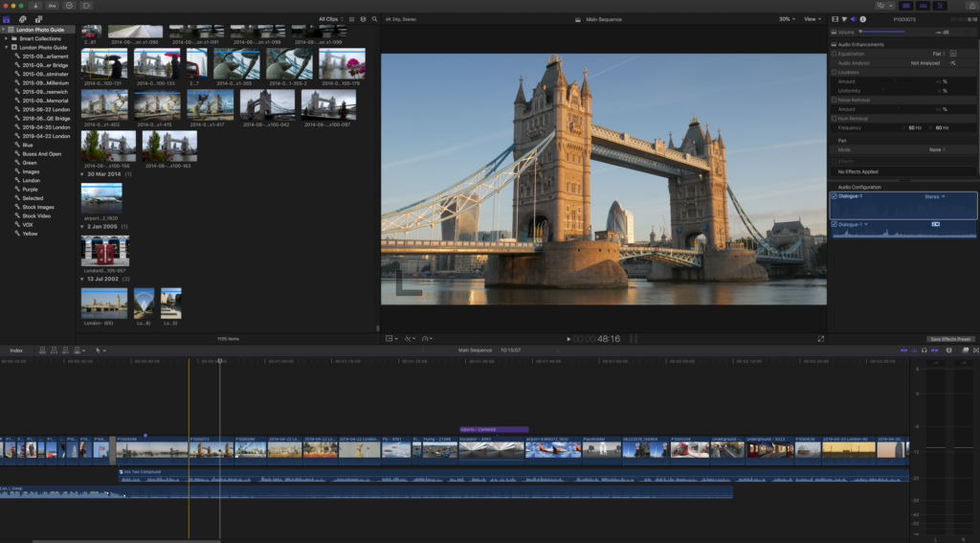
Task: Click connect clip to primary storyline icon
Action: tap(42, 351)
